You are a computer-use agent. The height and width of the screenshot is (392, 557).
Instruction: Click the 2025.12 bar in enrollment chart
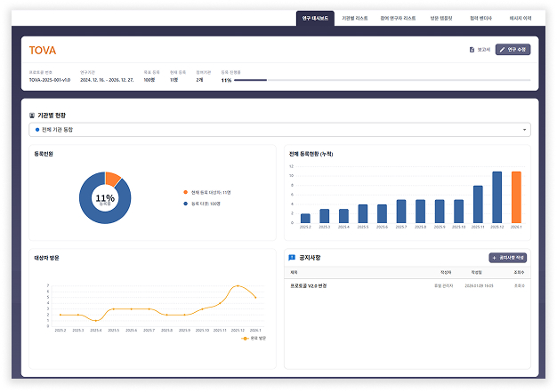[497, 197]
